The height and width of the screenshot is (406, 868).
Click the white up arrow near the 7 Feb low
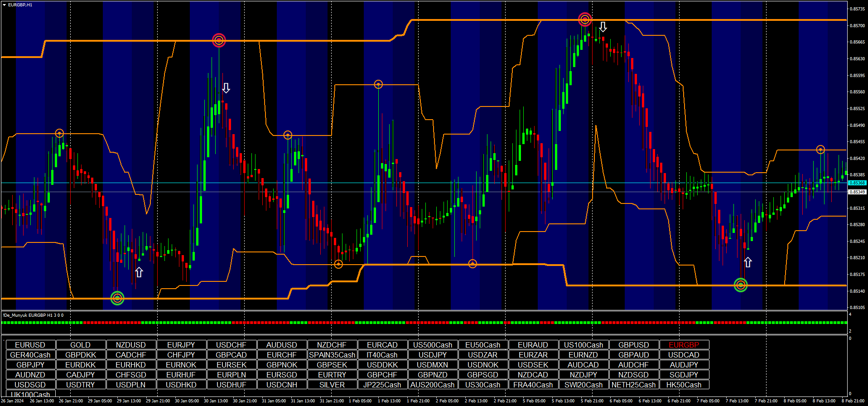point(747,262)
